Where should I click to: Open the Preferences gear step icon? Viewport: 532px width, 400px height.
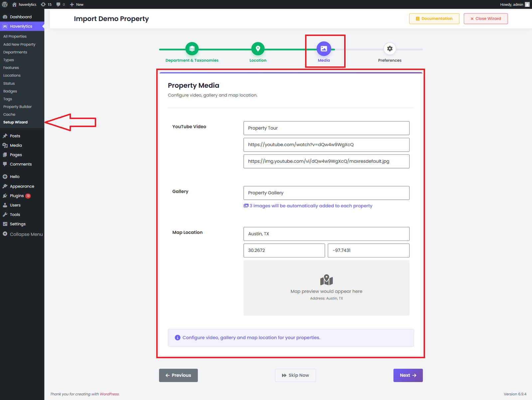389,49
